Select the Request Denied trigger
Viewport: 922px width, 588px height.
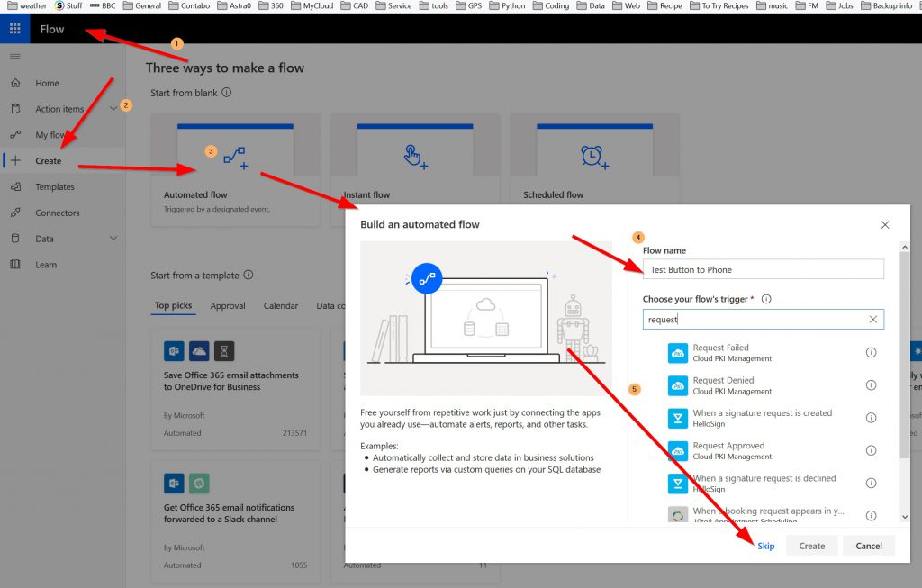point(723,385)
